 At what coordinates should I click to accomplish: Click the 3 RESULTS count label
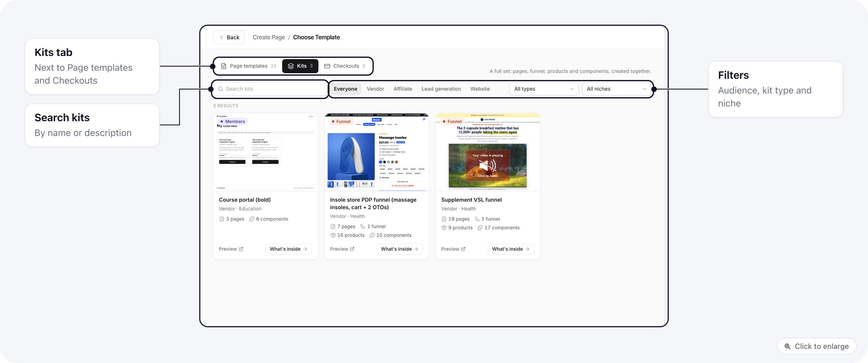point(225,106)
